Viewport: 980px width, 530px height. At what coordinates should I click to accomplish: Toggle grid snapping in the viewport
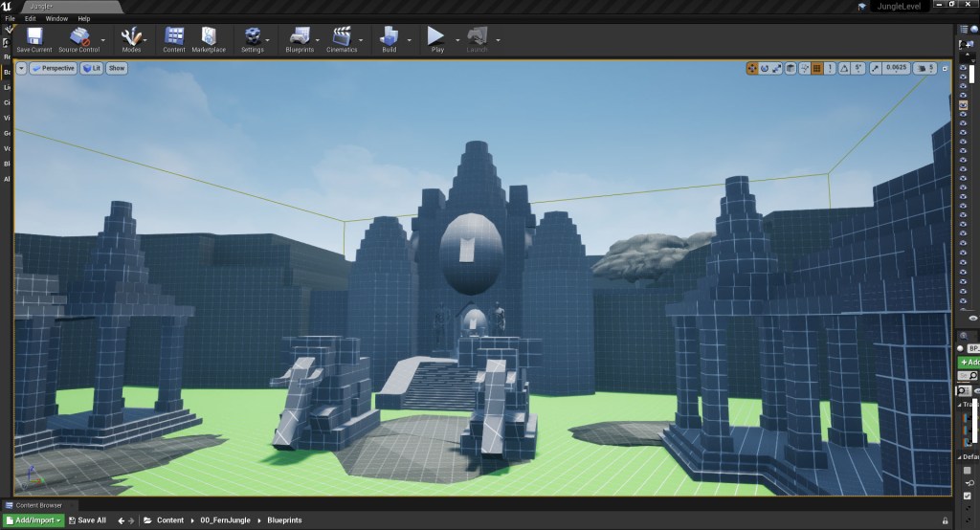pyautogui.click(x=817, y=68)
